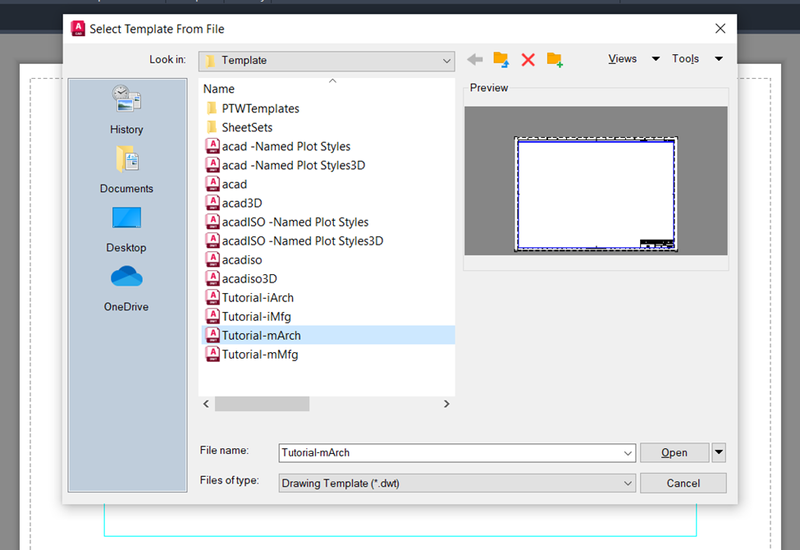Select acadISO -Named Plot Styles template

click(x=287, y=222)
